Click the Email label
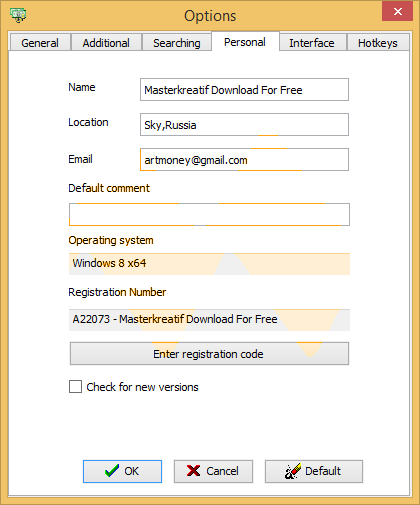The height and width of the screenshot is (505, 420). 80,159
